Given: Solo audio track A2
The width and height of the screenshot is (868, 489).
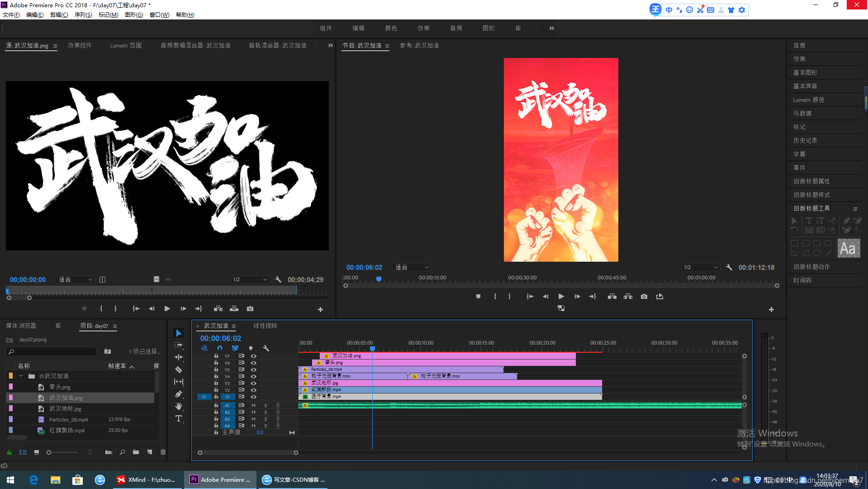Looking at the screenshot, I should click(x=266, y=412).
